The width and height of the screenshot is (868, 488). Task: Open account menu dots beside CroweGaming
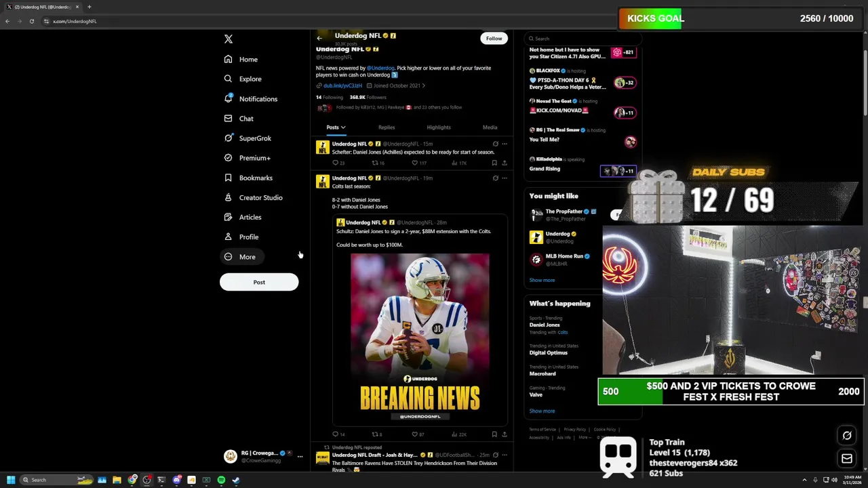click(300, 456)
